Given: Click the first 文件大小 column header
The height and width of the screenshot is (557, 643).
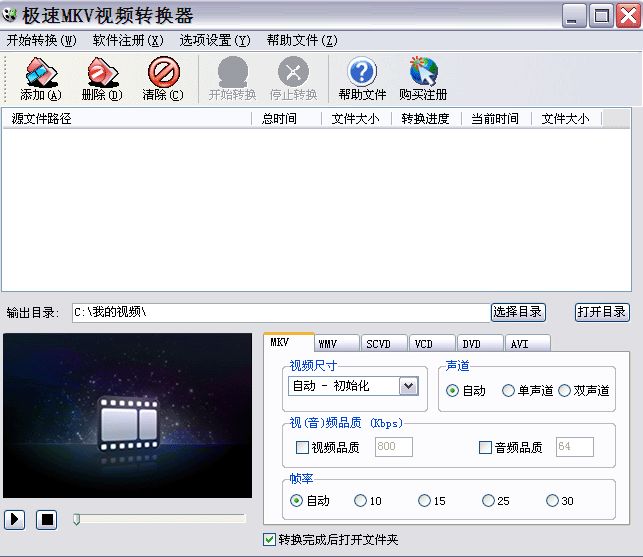Looking at the screenshot, I should coord(356,119).
